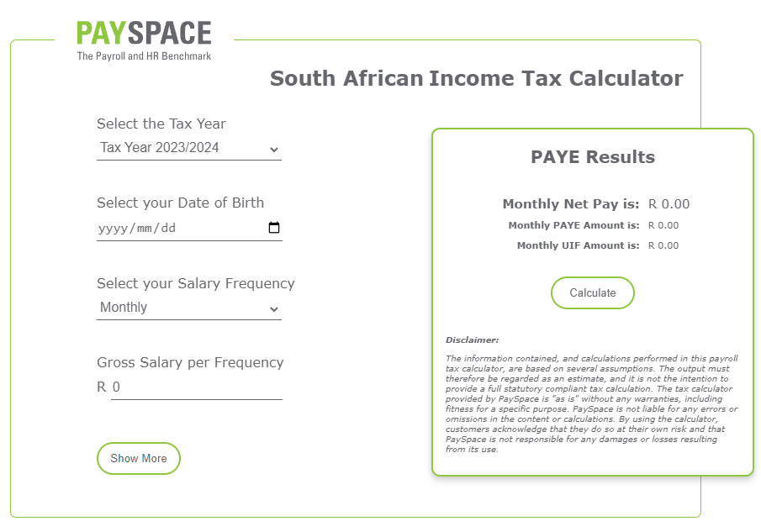The width and height of the screenshot is (761, 532).
Task: Click the PaySpace logo
Action: click(144, 40)
